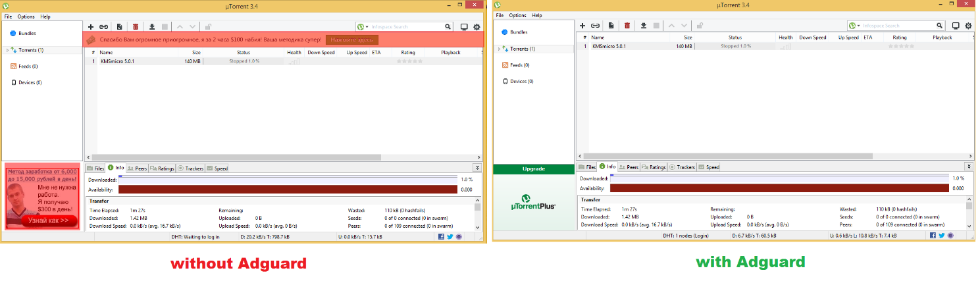Open File menu in left window
Image resolution: width=980 pixels, height=285 pixels.
(8, 16)
